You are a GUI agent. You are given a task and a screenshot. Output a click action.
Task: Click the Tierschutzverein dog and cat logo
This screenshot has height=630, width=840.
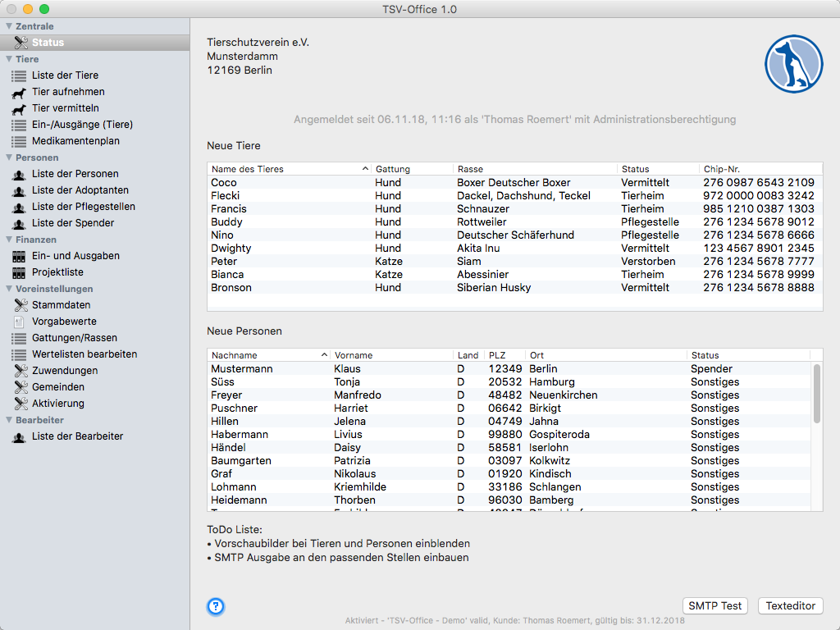click(x=793, y=64)
